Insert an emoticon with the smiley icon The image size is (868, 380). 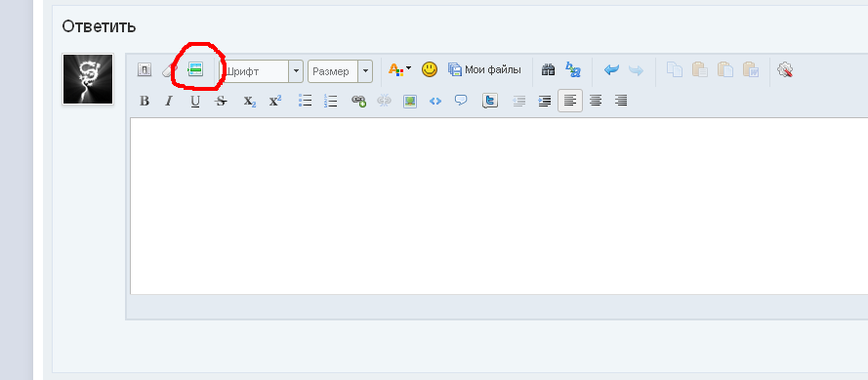pos(430,69)
